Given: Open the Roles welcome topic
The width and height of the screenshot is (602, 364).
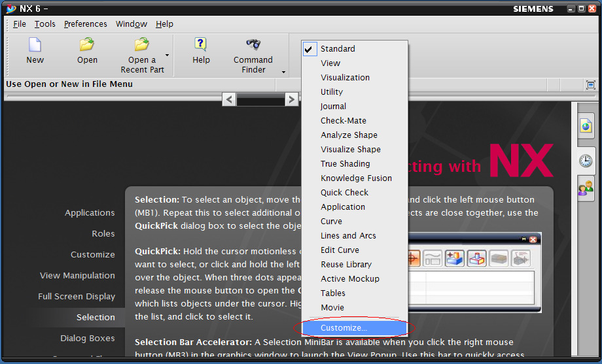Looking at the screenshot, I should point(103,233).
